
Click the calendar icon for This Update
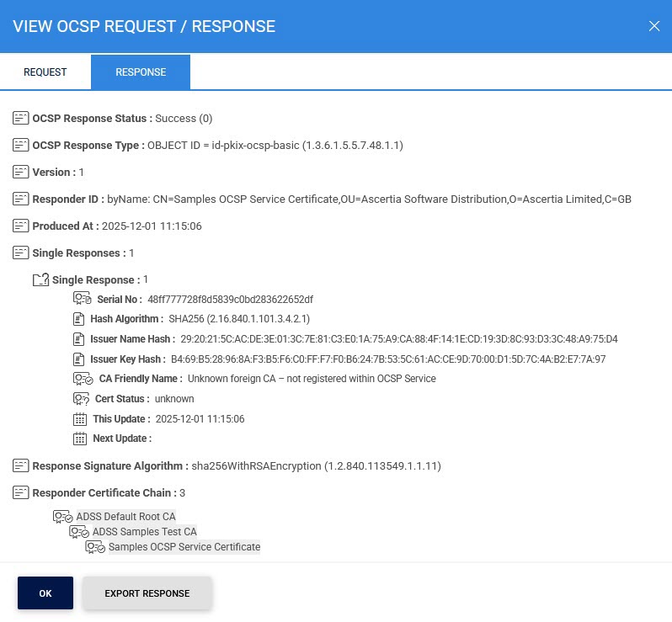click(80, 419)
